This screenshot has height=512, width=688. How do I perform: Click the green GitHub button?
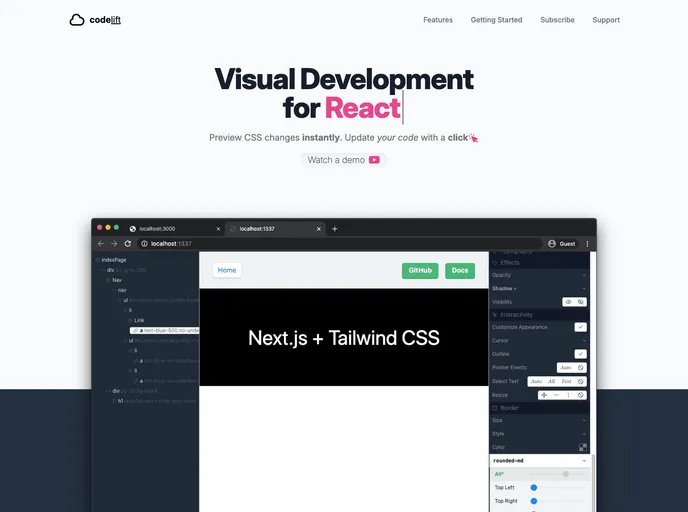coord(420,270)
